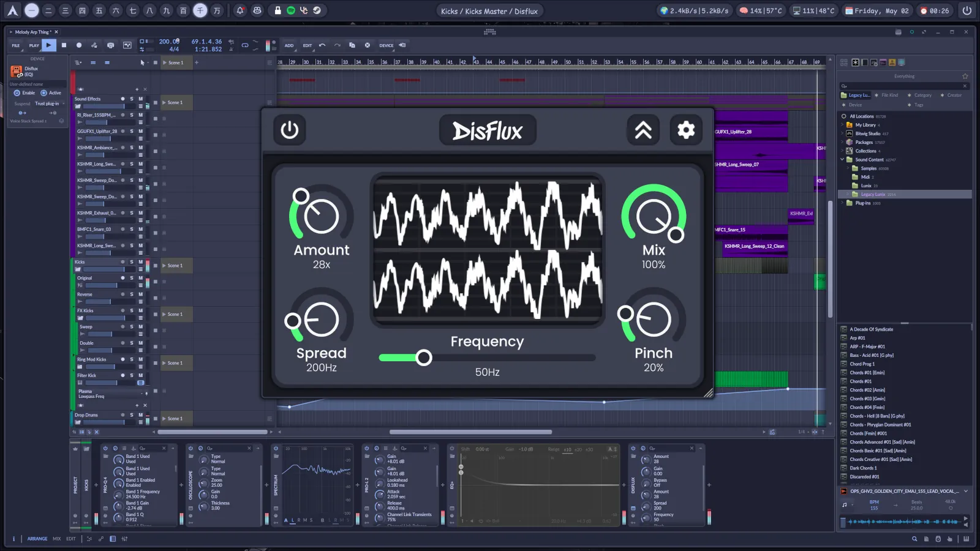The image size is (980, 551).
Task: Mute the Sound Effects track
Action: tap(140, 99)
